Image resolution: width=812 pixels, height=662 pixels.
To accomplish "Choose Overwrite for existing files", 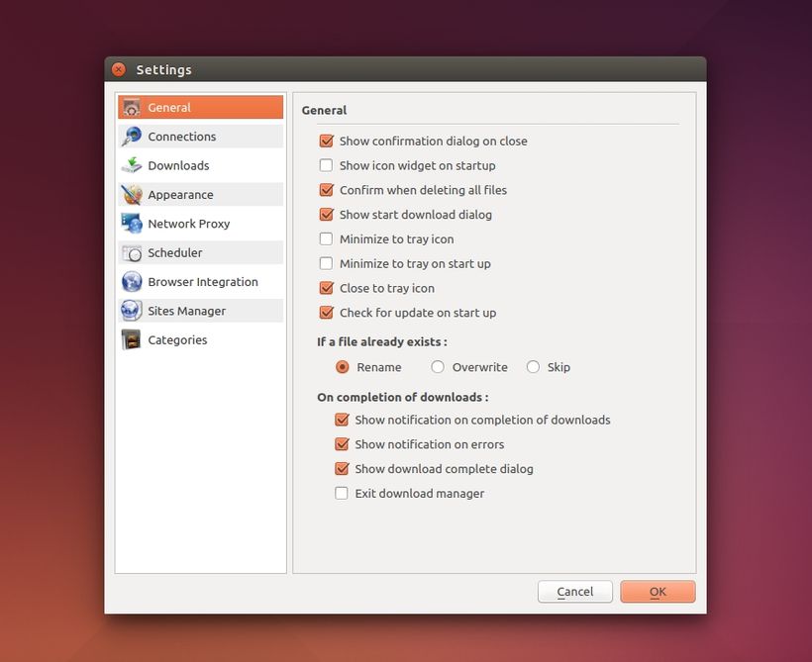I will tap(438, 367).
